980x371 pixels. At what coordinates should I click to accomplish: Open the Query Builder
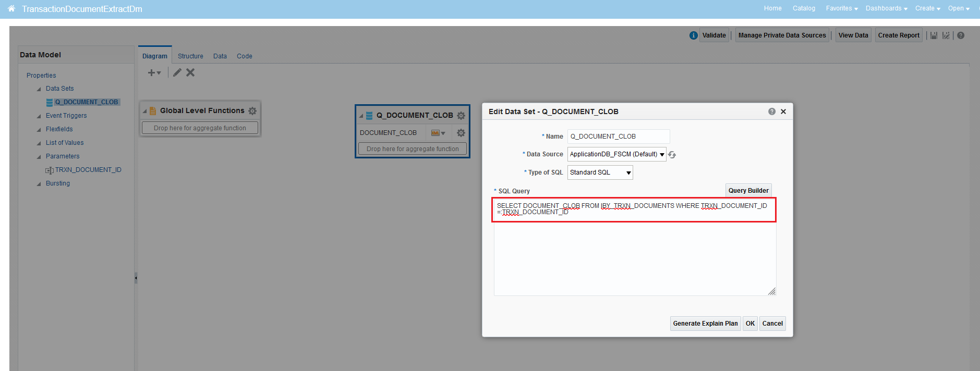748,191
